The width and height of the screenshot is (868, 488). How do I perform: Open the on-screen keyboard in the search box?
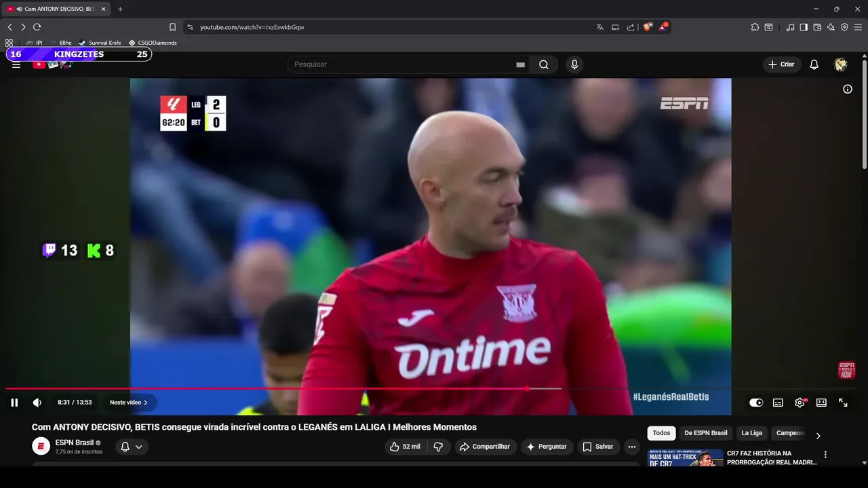point(520,64)
